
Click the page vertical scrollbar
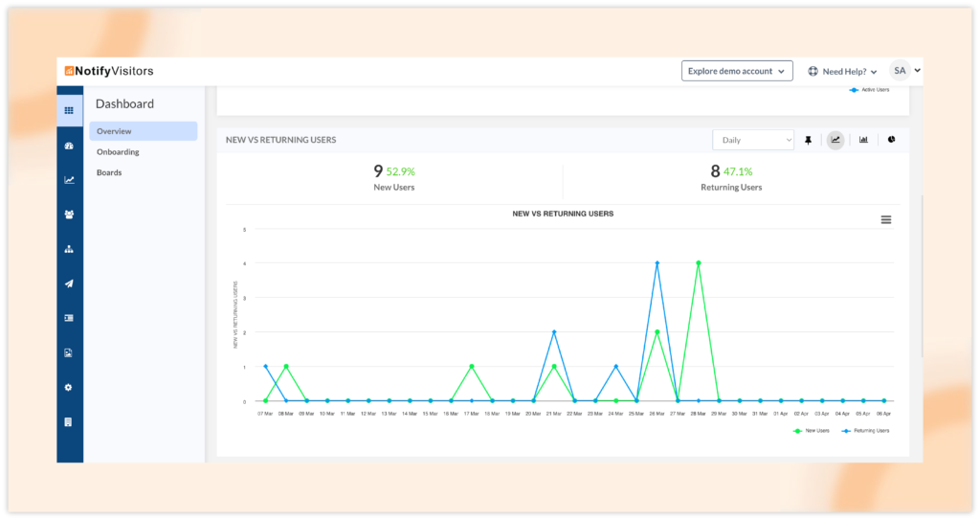pos(922,276)
